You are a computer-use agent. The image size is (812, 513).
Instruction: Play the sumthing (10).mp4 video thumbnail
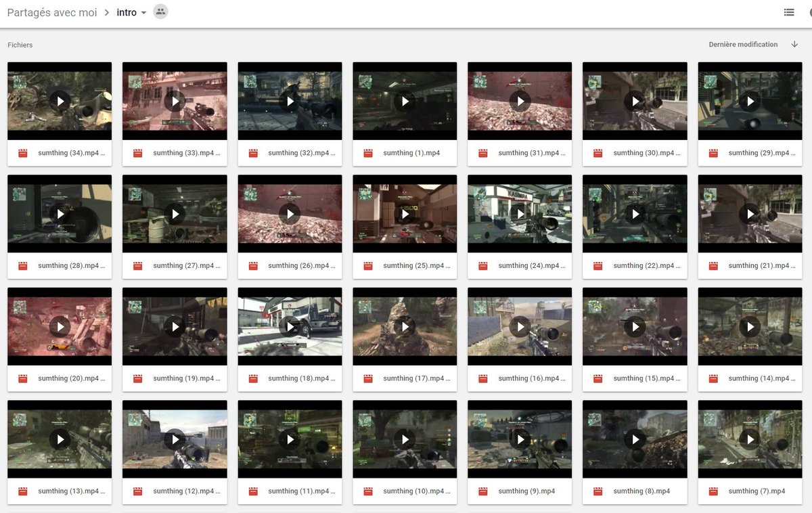(405, 439)
